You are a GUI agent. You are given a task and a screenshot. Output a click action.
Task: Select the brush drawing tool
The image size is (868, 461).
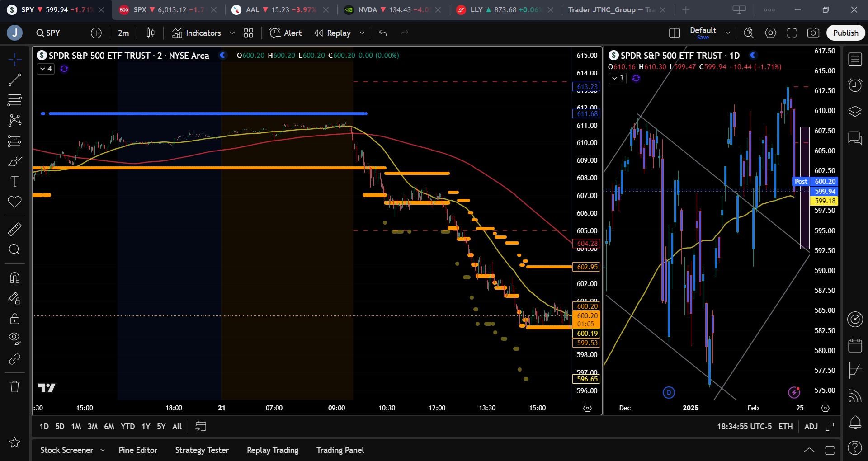tap(14, 161)
